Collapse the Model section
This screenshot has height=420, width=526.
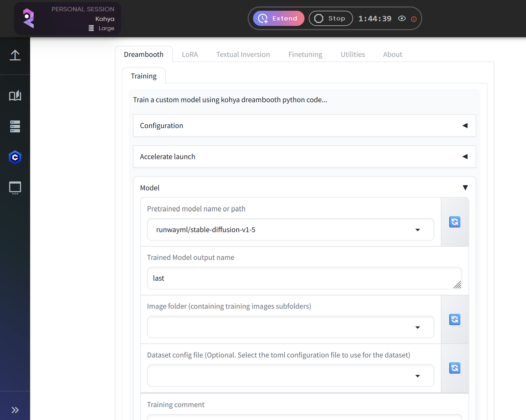[465, 188]
